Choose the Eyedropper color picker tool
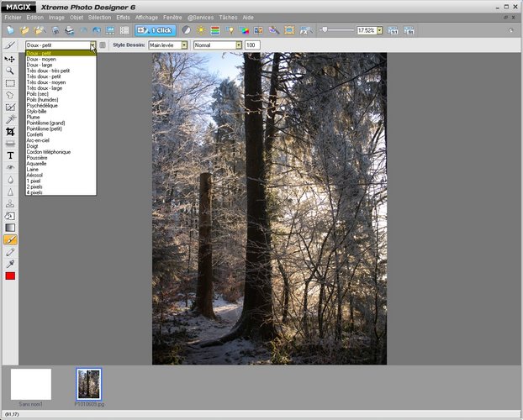This screenshot has width=523, height=420. click(10, 263)
